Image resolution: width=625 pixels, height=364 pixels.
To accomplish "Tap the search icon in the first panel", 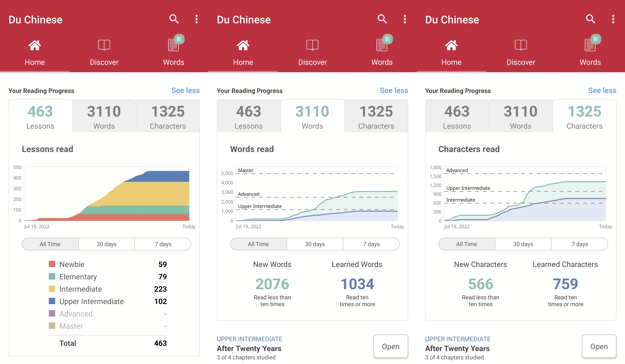I will point(174,19).
